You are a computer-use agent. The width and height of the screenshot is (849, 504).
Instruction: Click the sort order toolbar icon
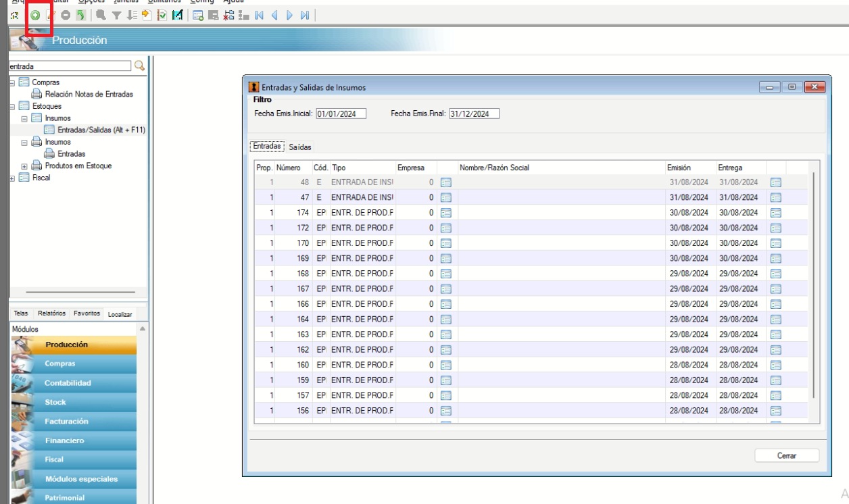131,15
